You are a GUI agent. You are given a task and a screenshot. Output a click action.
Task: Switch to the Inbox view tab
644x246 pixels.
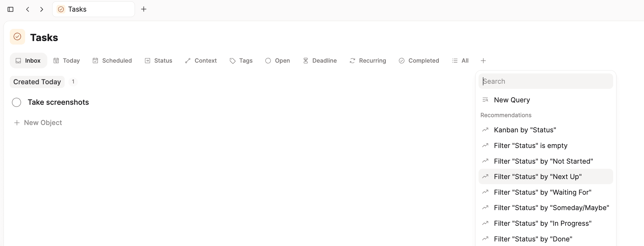28,60
